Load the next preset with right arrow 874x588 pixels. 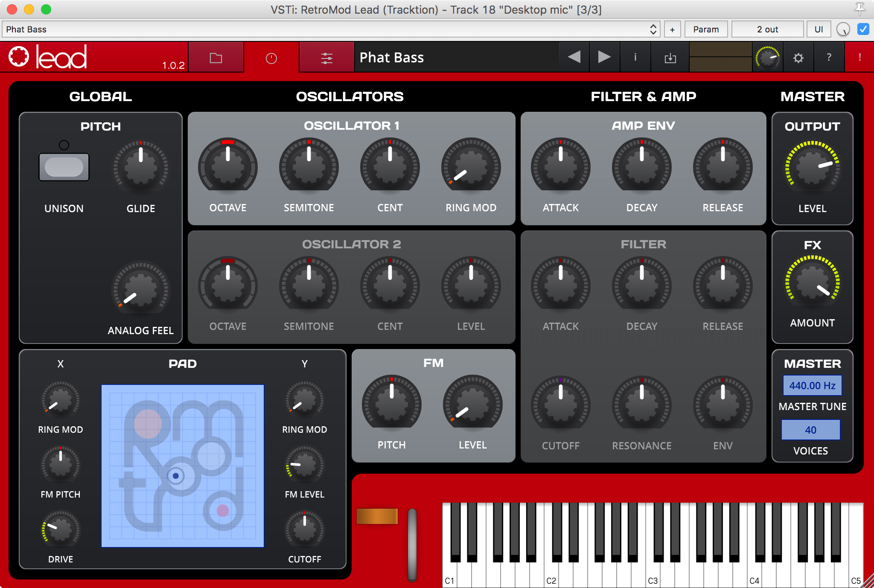tap(603, 57)
